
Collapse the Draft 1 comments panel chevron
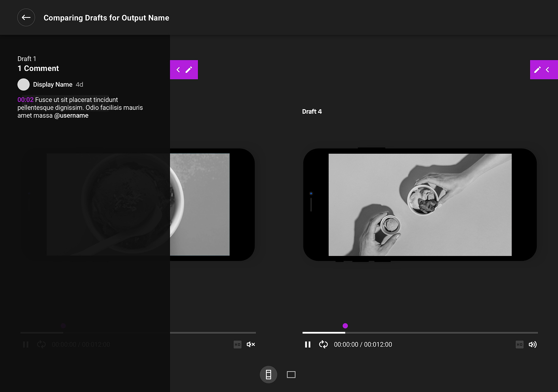pyautogui.click(x=178, y=70)
